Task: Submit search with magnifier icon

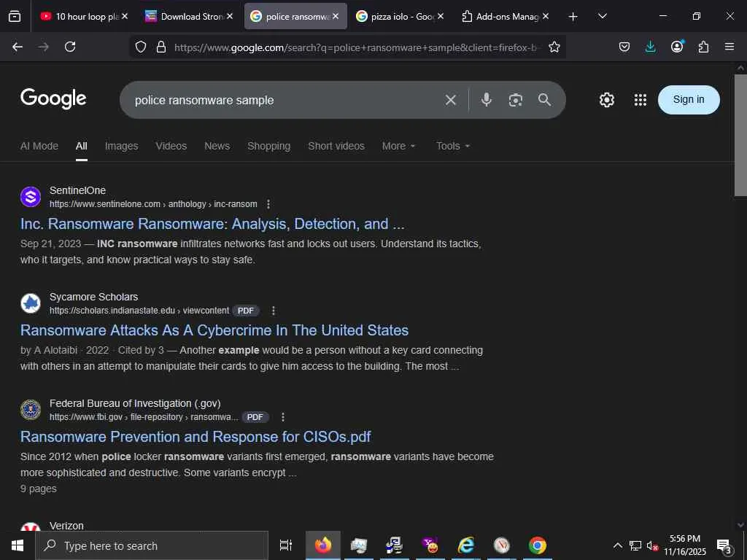Action: point(544,99)
